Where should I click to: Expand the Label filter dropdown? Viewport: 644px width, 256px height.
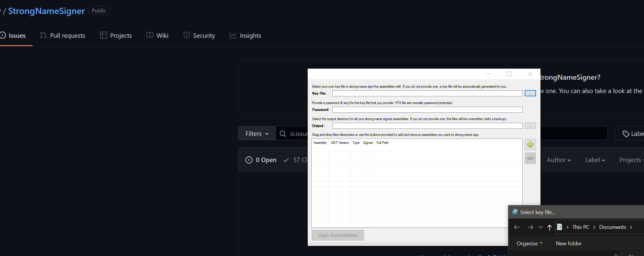(595, 160)
